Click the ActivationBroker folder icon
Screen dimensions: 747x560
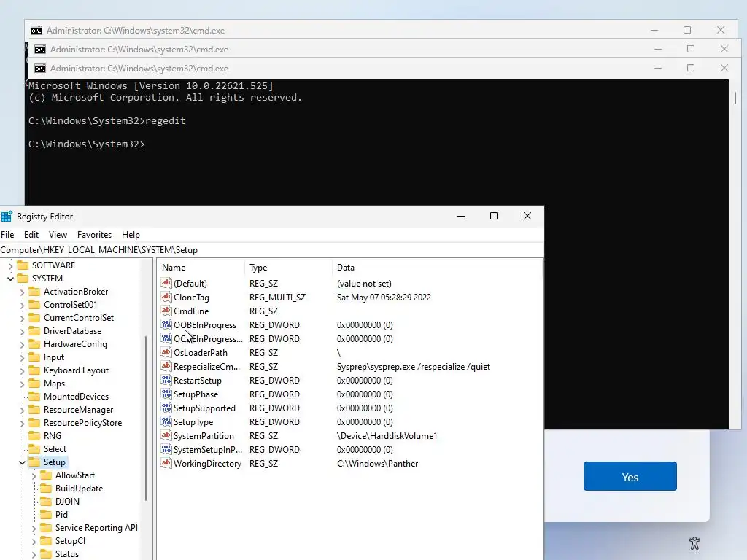pyautogui.click(x=34, y=292)
